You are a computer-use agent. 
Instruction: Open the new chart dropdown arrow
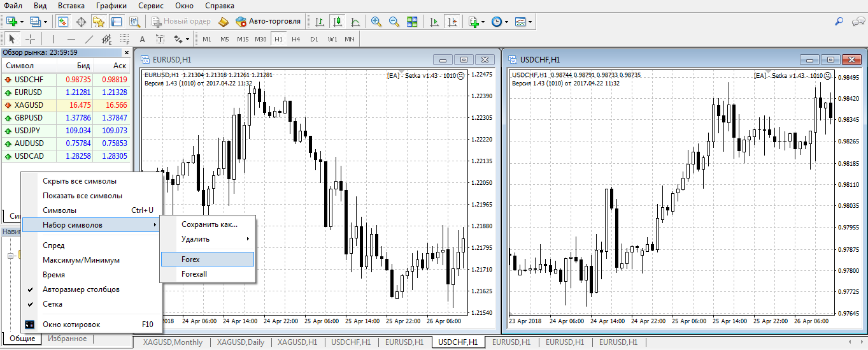[21, 22]
